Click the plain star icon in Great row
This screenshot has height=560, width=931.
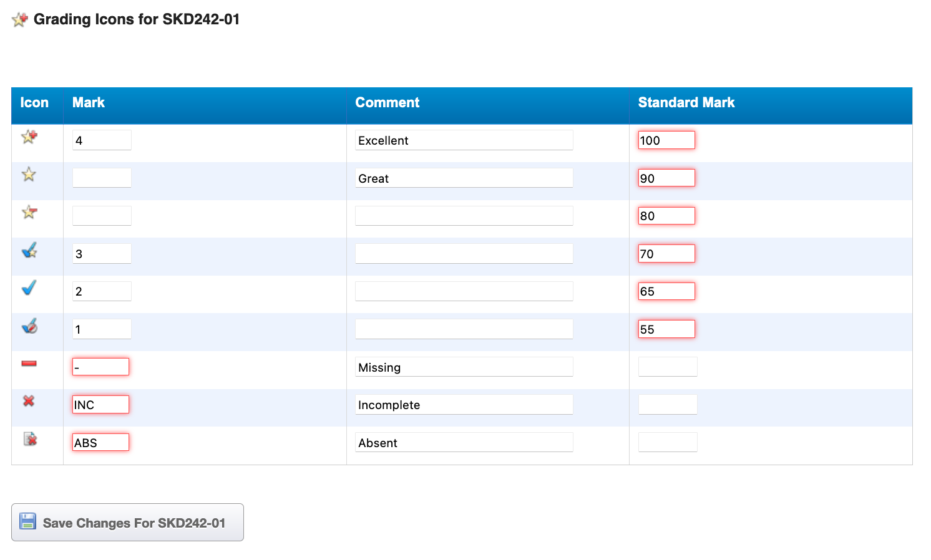point(29,175)
